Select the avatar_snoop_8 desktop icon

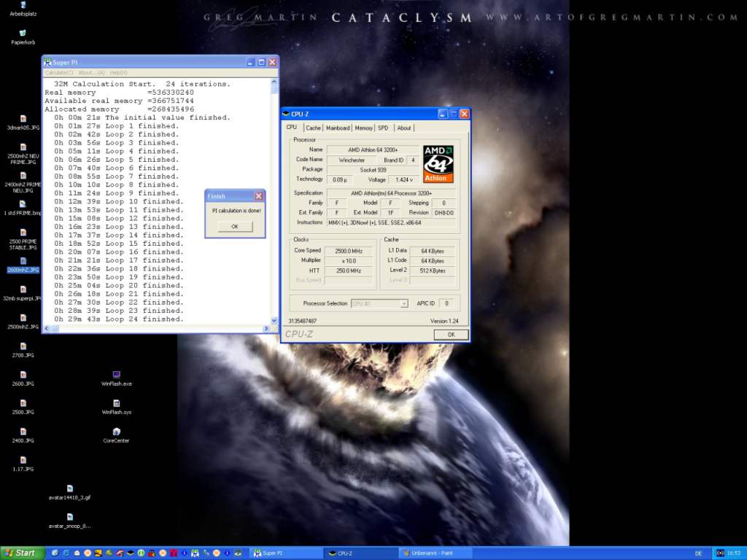tap(69, 521)
